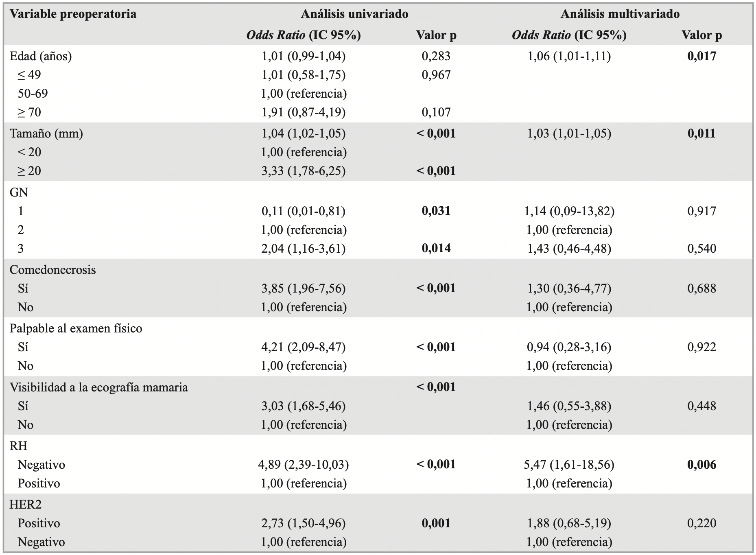The width and height of the screenshot is (756, 555).
Task: Click the 'Edad (años)' row label
Action: pos(41,56)
